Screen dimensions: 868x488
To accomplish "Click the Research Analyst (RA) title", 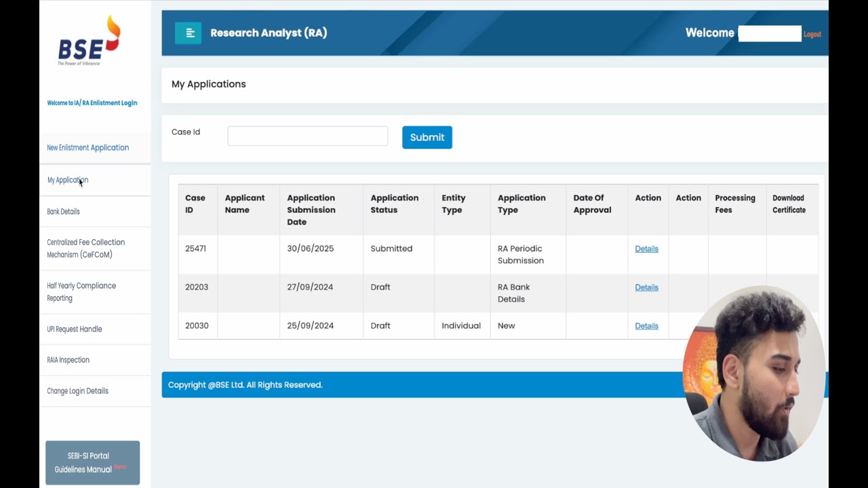I will click(269, 33).
